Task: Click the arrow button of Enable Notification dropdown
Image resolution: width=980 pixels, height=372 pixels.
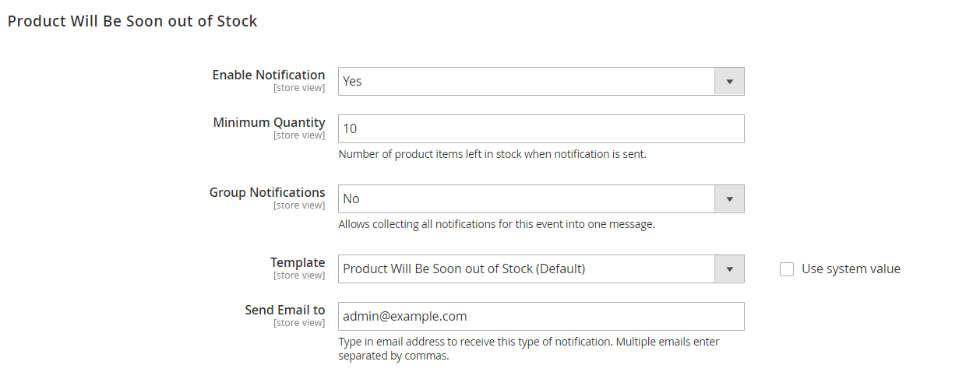Action: [x=730, y=81]
